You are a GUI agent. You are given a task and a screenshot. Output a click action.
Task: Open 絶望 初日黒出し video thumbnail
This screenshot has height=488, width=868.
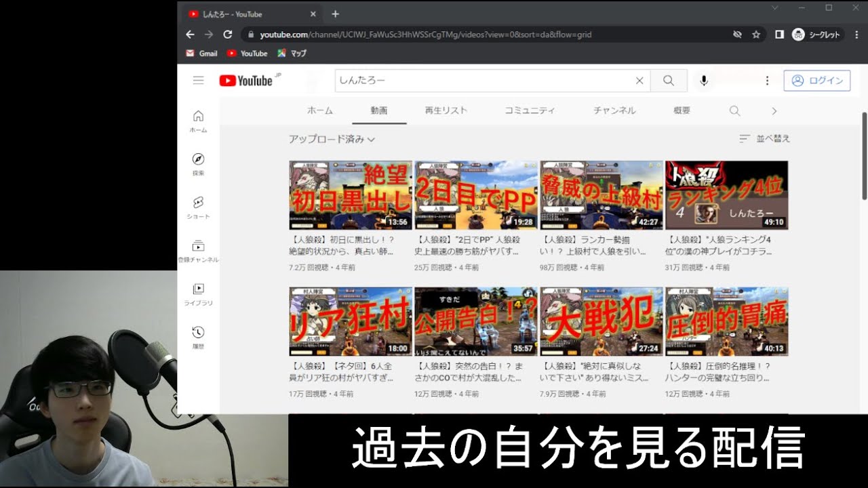pos(351,195)
